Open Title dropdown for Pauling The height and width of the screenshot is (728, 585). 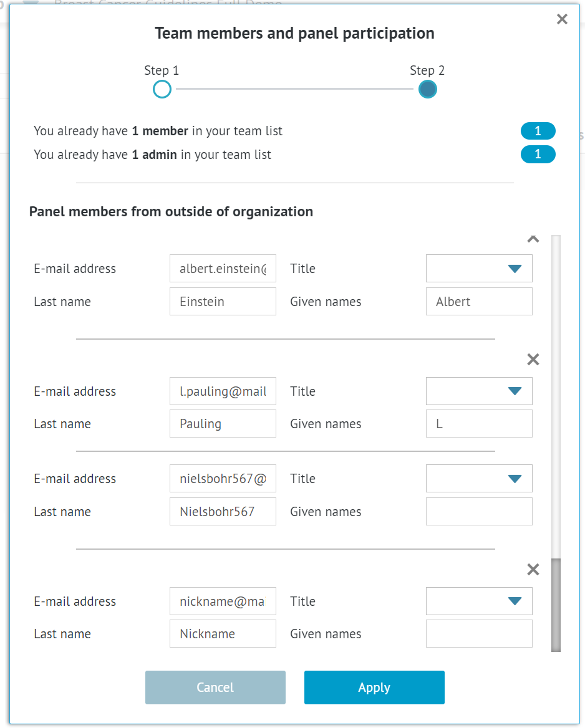point(479,391)
